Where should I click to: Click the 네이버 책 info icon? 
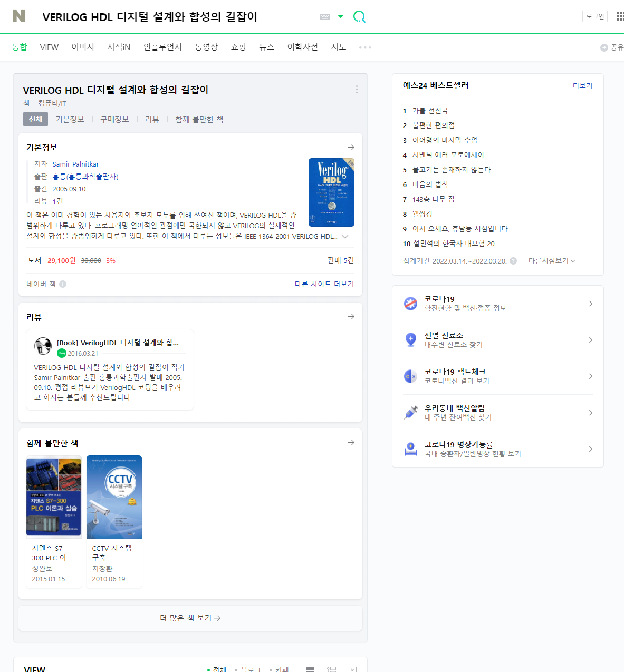pos(63,284)
